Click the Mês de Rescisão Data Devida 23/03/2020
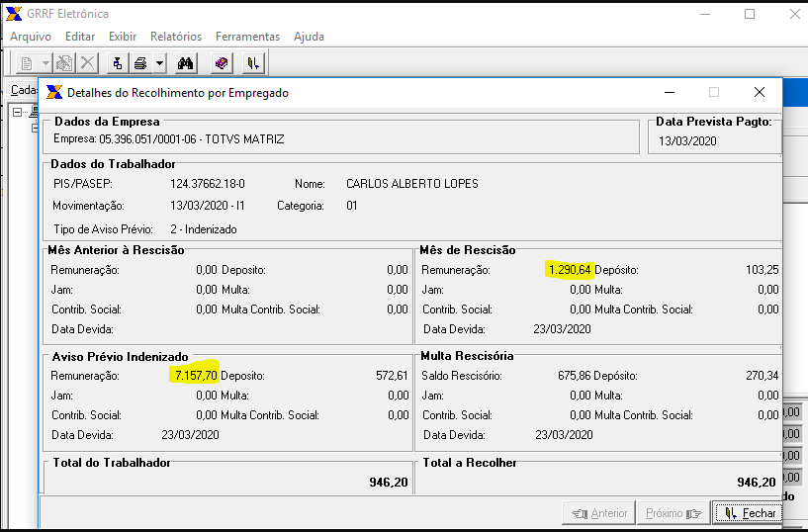 pyautogui.click(x=562, y=329)
